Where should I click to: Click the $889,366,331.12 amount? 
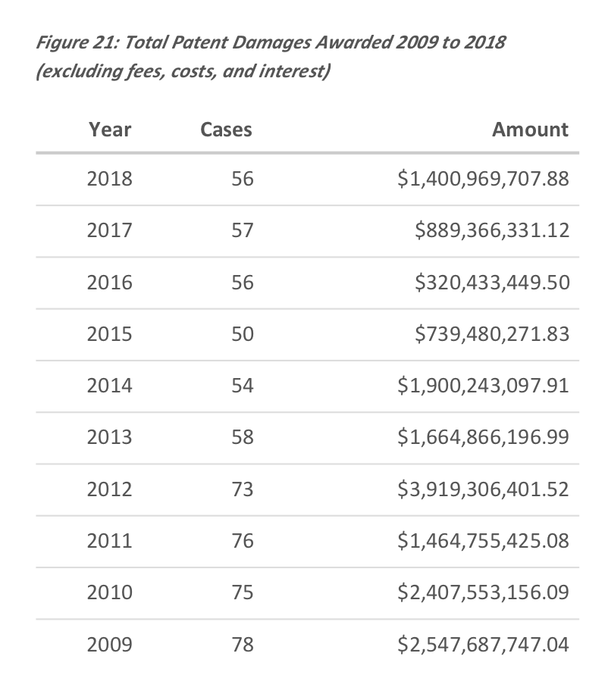tap(492, 230)
